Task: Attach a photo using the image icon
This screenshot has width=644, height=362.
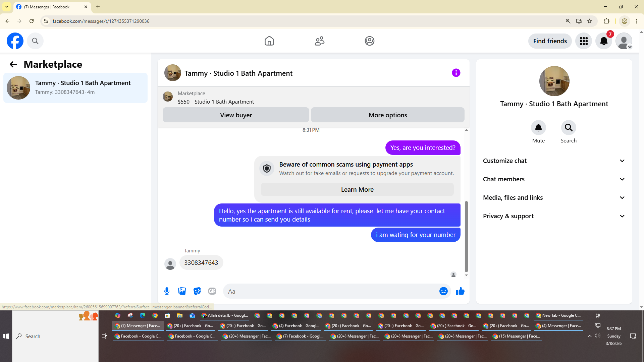Action: (x=182, y=291)
